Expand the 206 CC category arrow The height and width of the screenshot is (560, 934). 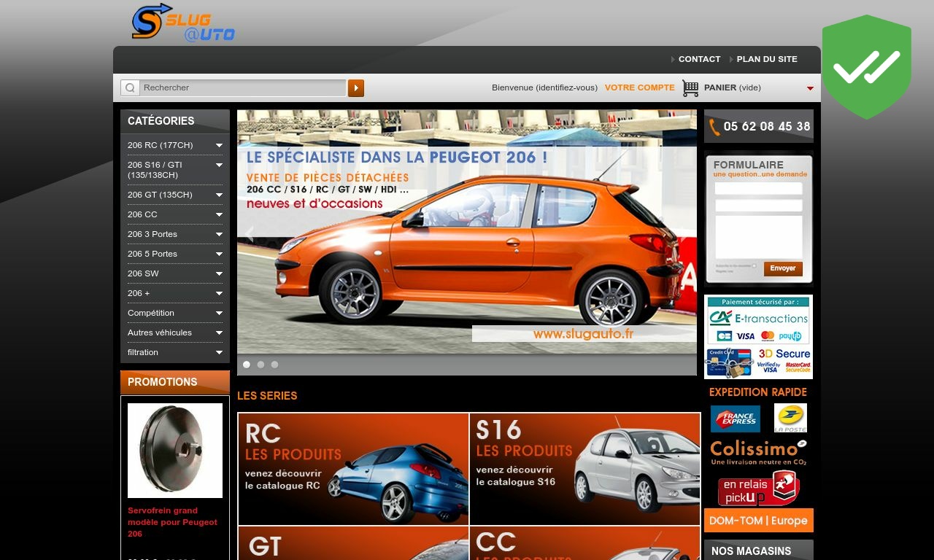tap(219, 215)
